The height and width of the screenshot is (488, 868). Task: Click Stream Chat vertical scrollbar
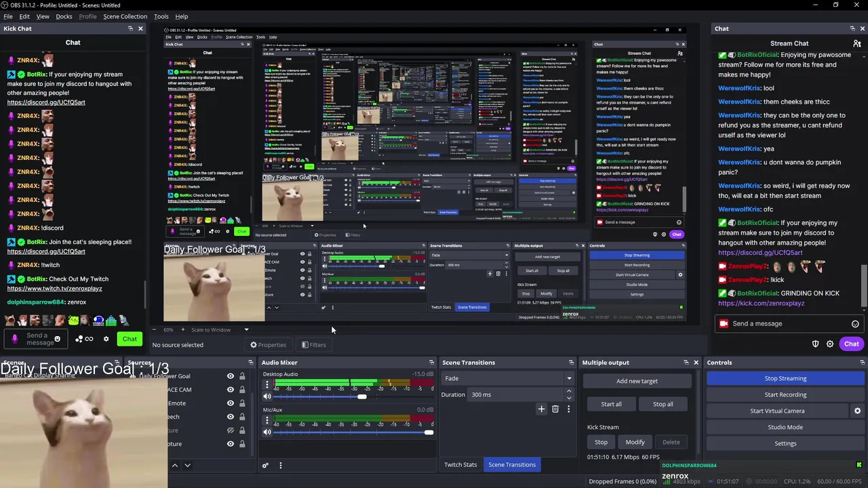point(863,285)
